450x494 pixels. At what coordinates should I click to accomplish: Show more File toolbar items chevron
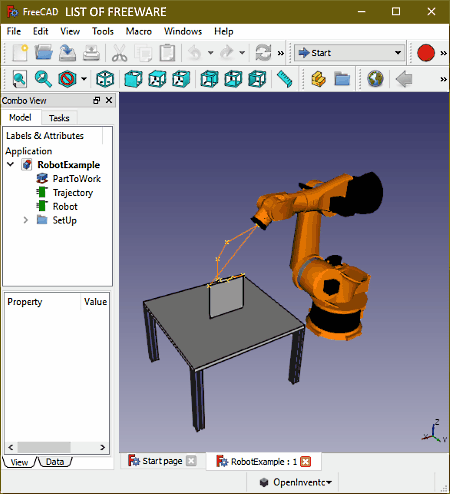coord(281,53)
